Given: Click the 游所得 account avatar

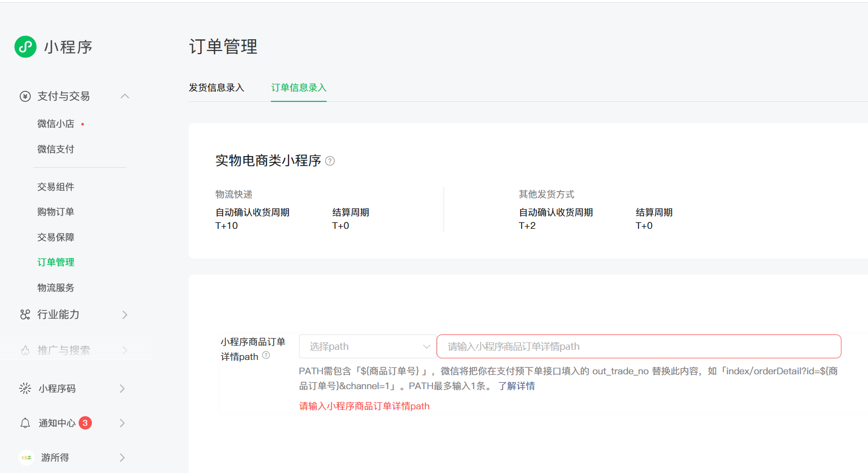Looking at the screenshot, I should point(26,458).
